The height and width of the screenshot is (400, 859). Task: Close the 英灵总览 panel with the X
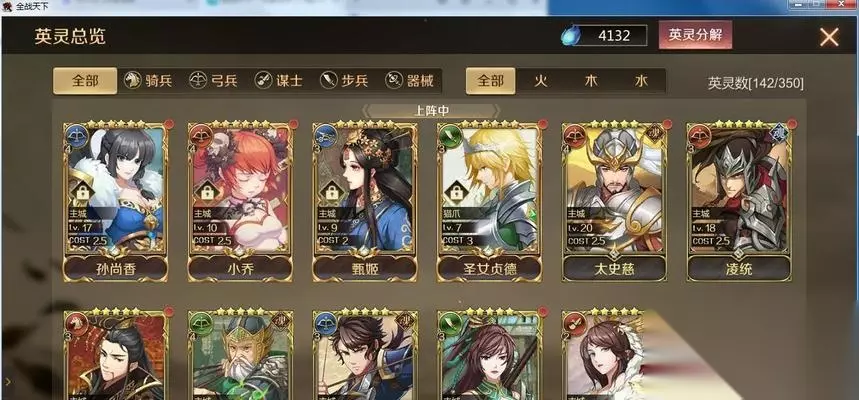tap(829, 37)
